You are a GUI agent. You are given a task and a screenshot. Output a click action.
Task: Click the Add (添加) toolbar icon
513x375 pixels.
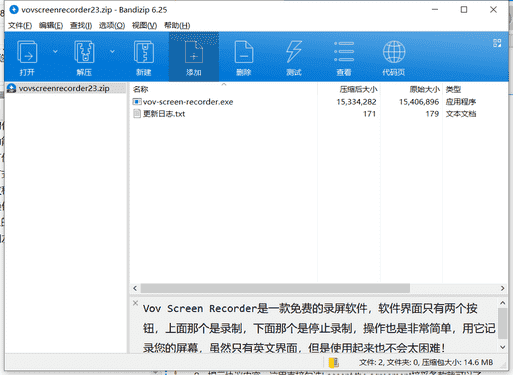click(x=194, y=52)
